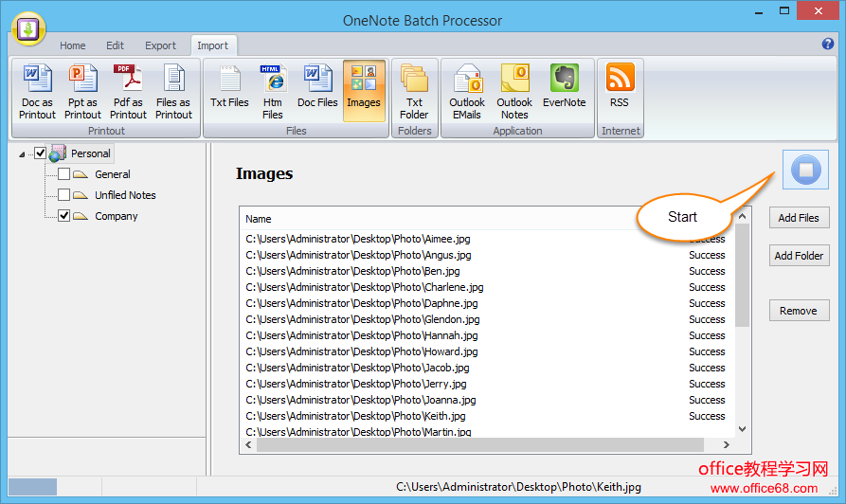Screen dimensions: 846x504
Task: Click the Add Files button
Action: (798, 218)
